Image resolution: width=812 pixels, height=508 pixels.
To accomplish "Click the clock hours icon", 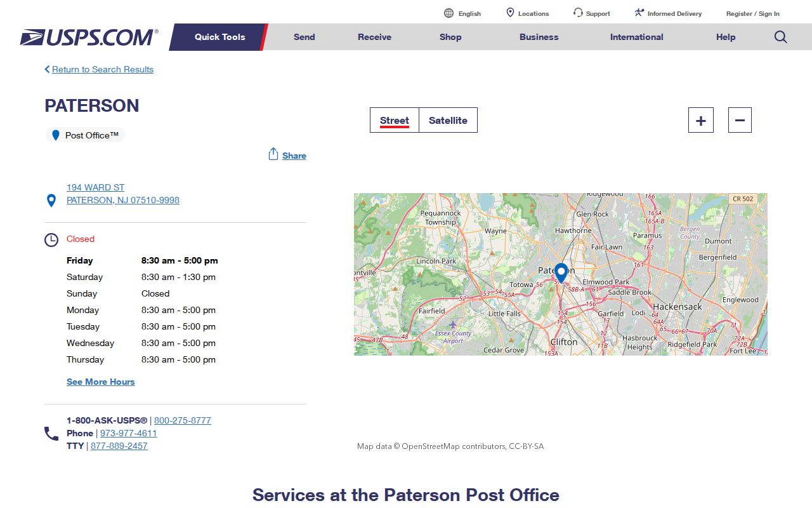I will pos(51,240).
